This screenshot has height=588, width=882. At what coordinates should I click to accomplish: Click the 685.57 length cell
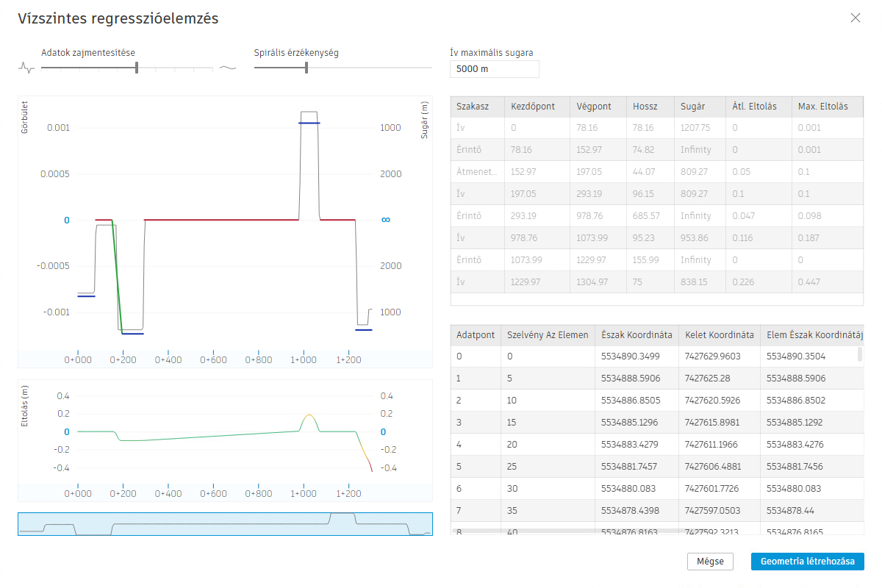[650, 216]
